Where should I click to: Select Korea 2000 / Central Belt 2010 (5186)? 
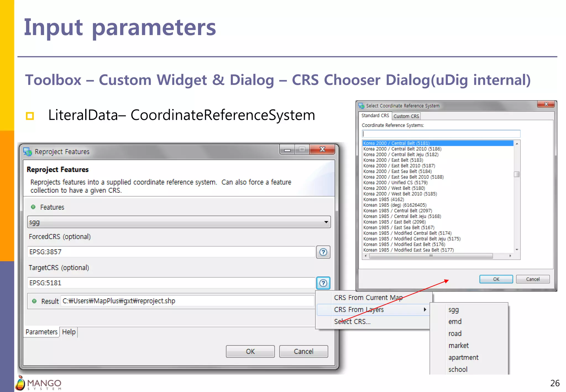tap(402, 149)
